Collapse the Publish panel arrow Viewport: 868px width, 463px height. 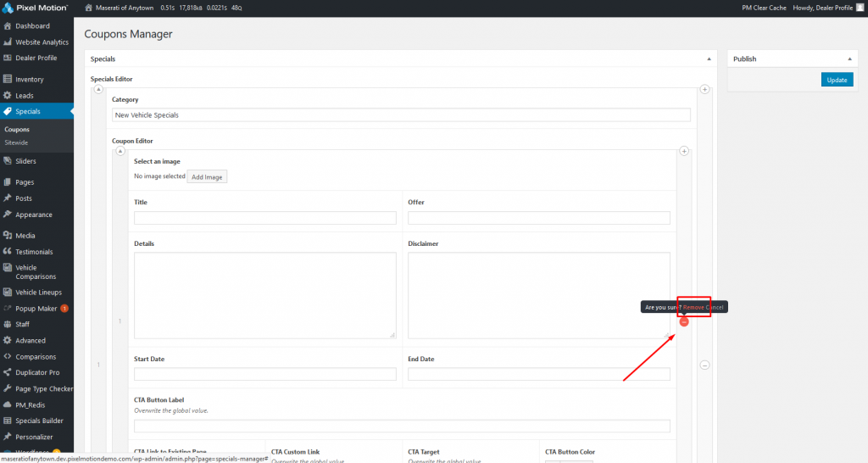[x=849, y=59]
